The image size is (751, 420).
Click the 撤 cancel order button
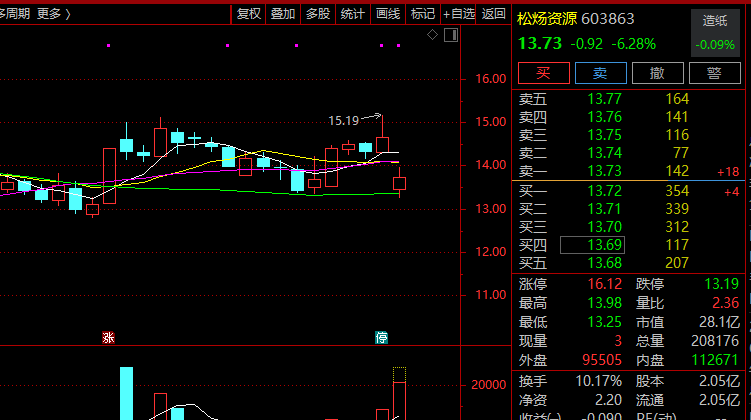(657, 72)
